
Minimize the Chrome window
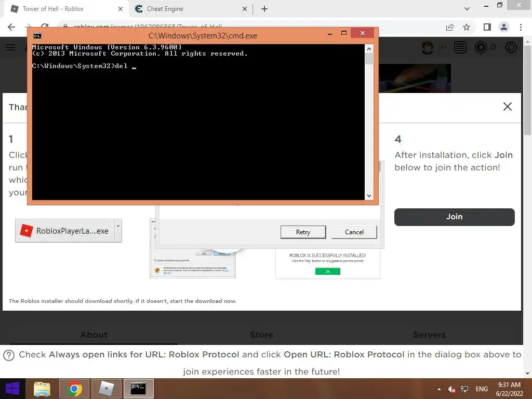tap(486, 5)
